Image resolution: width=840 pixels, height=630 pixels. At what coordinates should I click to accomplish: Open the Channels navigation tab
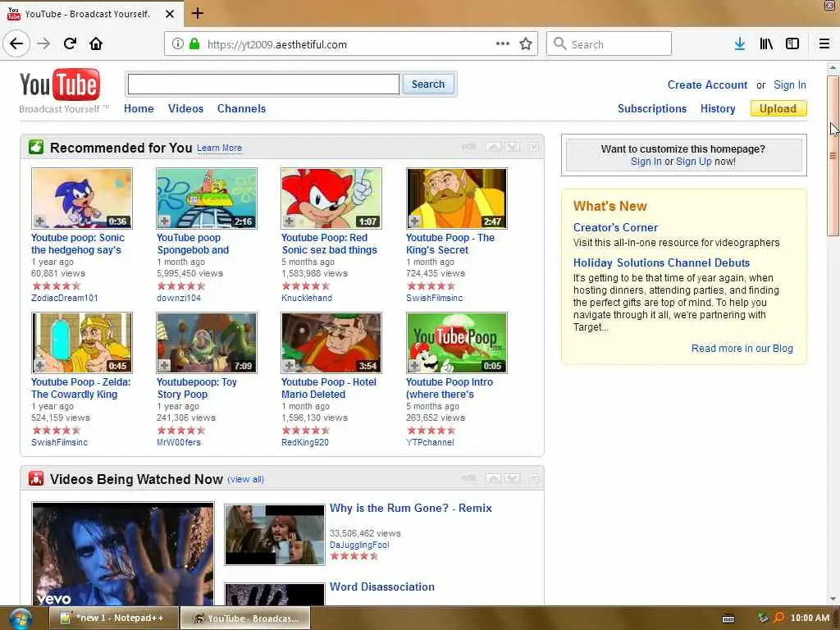click(x=242, y=109)
